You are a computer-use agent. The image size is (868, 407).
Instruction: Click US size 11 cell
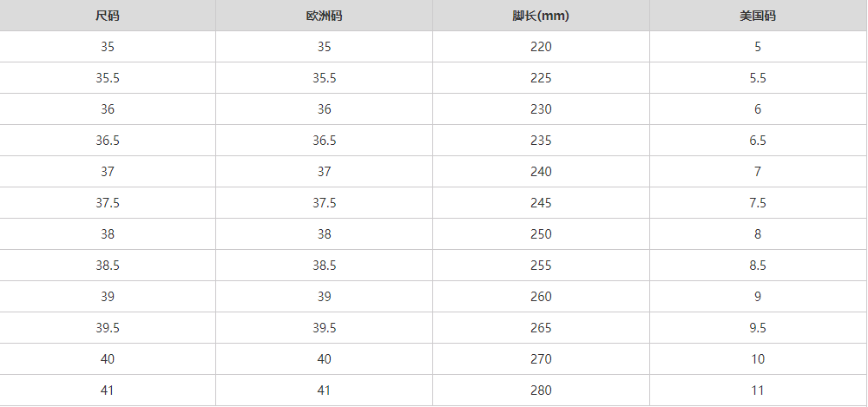(x=758, y=391)
